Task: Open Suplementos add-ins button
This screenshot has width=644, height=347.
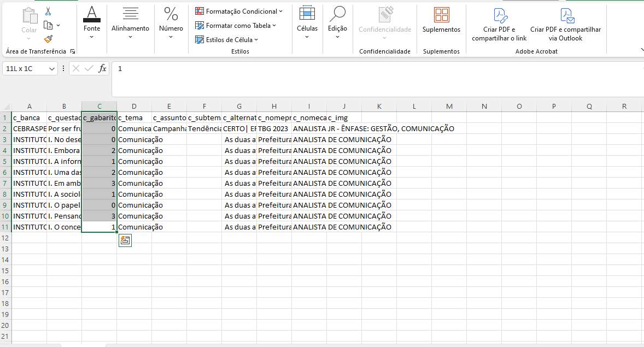Action: click(441, 21)
